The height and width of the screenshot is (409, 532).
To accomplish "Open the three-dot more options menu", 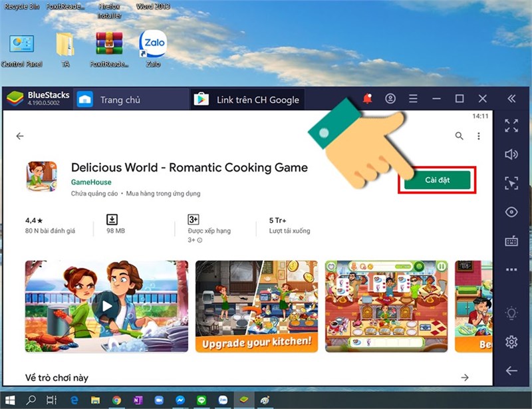I will 478,136.
